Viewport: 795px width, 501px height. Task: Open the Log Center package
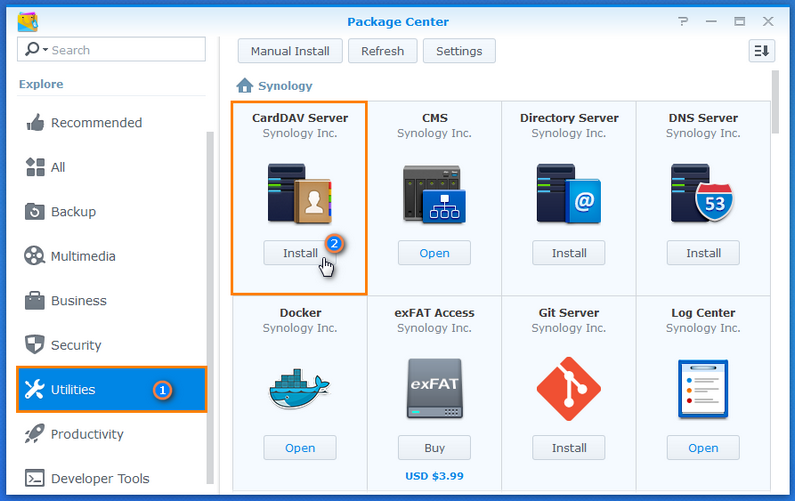pyautogui.click(x=703, y=448)
